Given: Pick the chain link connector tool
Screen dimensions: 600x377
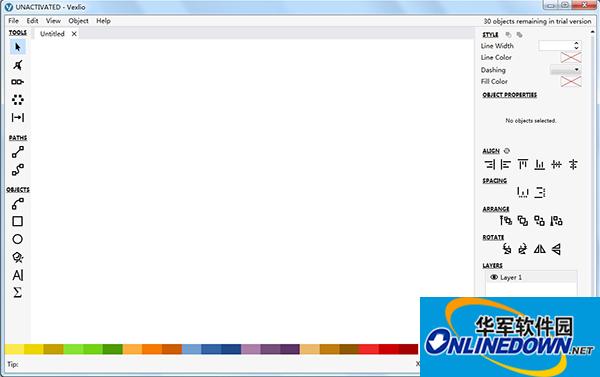Looking at the screenshot, I should (18, 82).
